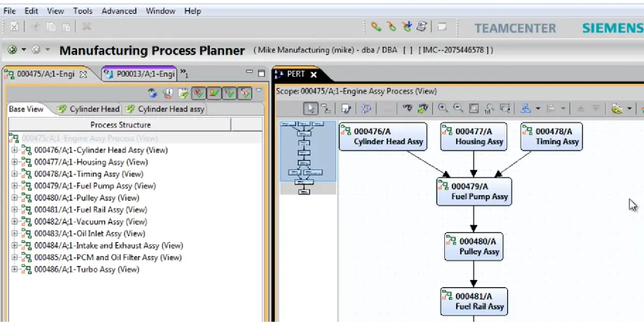644x322 pixels.
Task: Open dropdown beside the display options icon
Action: tap(630, 109)
